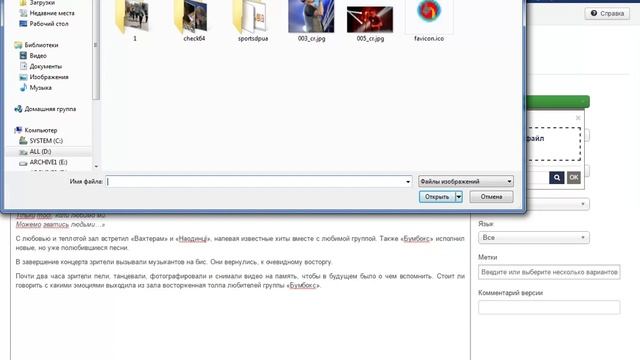Click the Метки tags input field
640x360 pixels.
tap(549, 272)
